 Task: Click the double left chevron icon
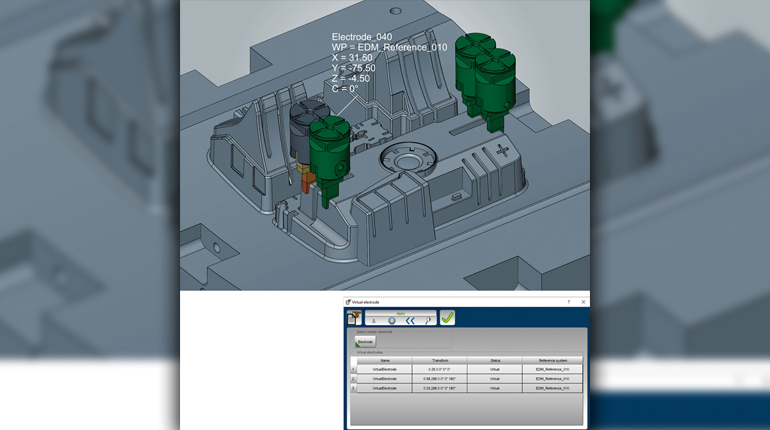(410, 321)
